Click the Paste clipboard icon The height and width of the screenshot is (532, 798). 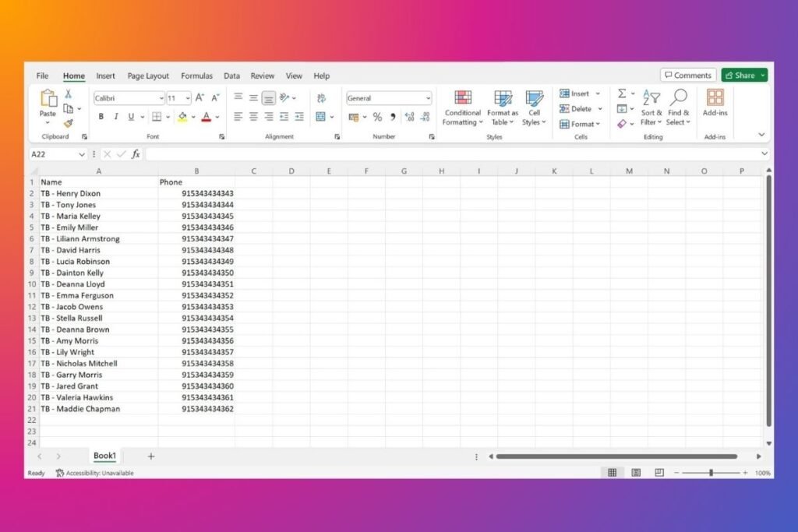(x=48, y=98)
